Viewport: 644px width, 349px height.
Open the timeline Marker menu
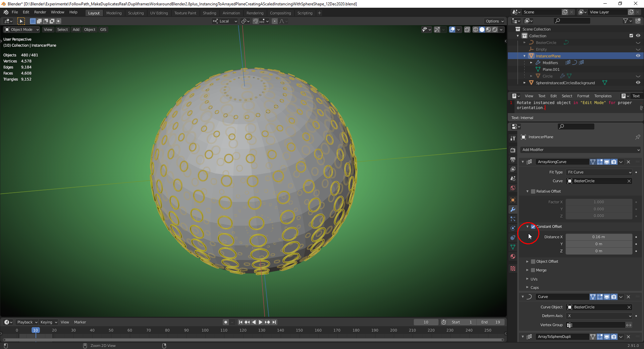click(80, 322)
